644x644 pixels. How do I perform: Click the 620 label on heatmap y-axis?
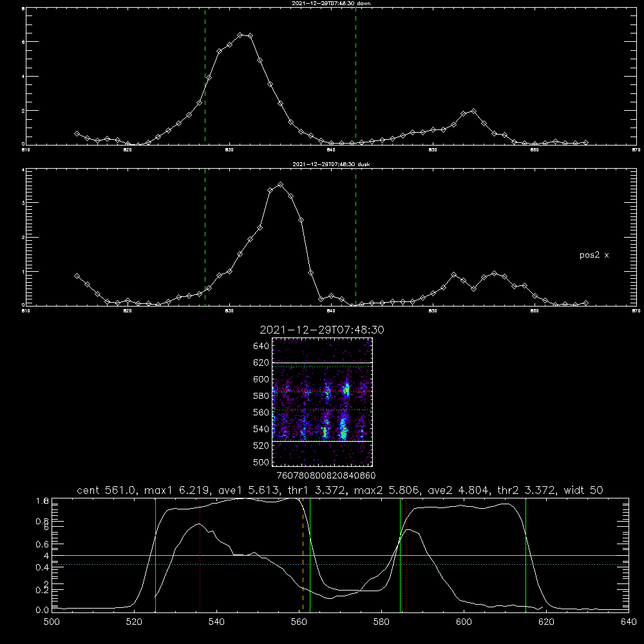click(x=261, y=363)
